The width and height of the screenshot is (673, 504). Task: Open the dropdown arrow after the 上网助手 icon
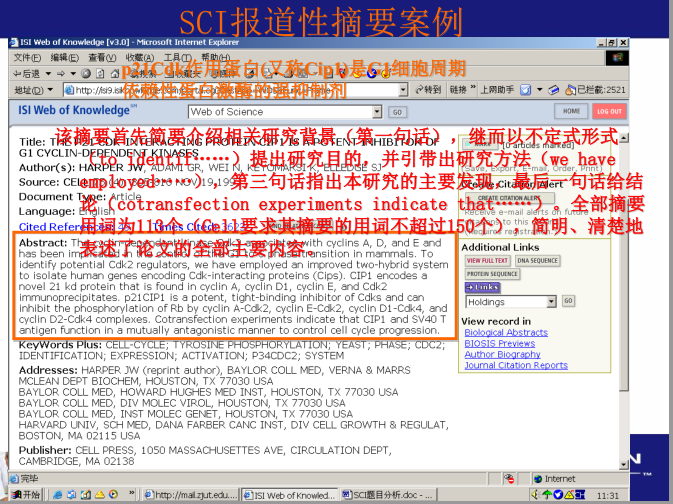[x=540, y=90]
